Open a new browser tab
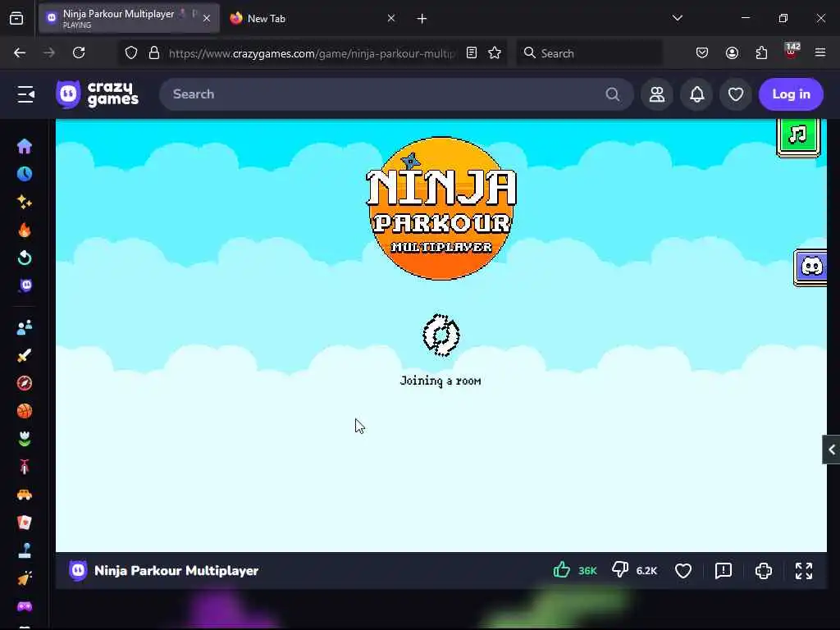The width and height of the screenshot is (840, 630). pyautogui.click(x=422, y=19)
